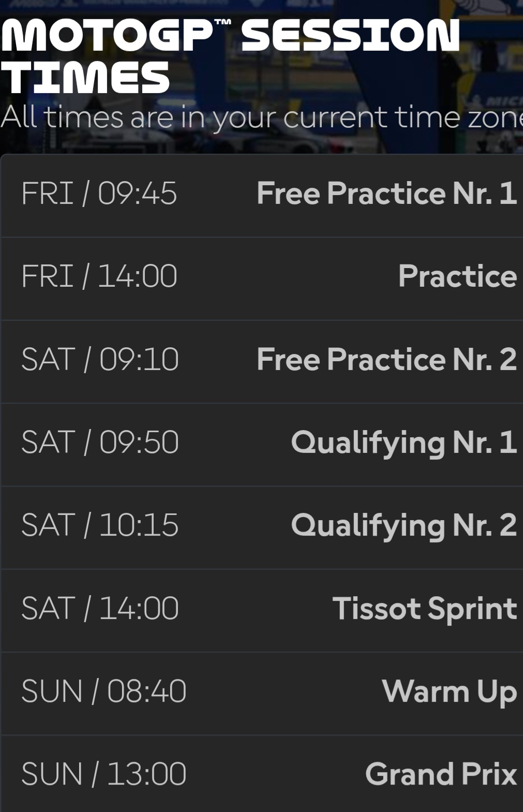Tap the SAT / 14:00 time label

[x=100, y=608]
